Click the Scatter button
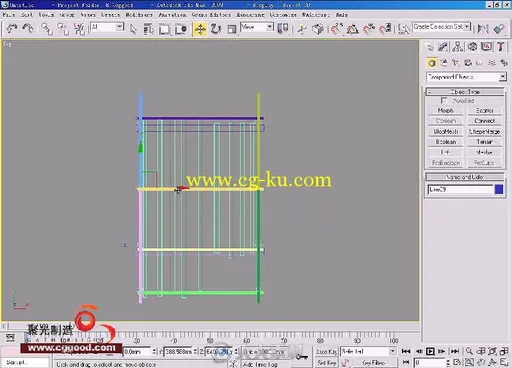The image size is (512, 368). tap(485, 110)
